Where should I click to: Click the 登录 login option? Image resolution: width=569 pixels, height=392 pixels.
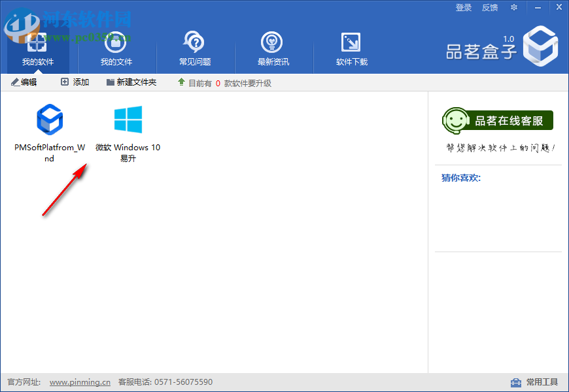(x=463, y=7)
